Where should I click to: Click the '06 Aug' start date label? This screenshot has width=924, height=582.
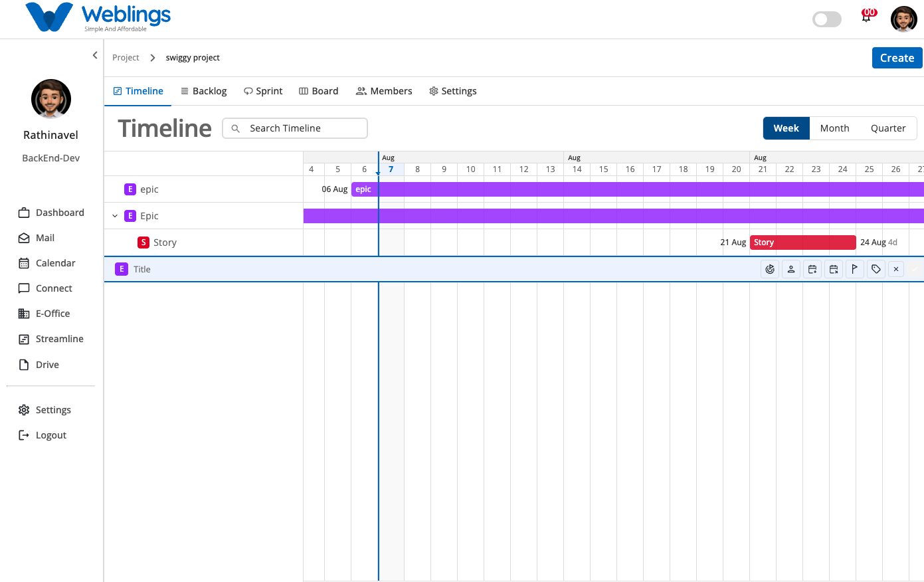click(x=335, y=189)
